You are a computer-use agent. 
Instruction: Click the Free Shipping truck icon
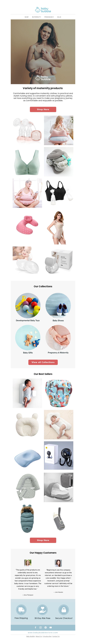click(21, 610)
